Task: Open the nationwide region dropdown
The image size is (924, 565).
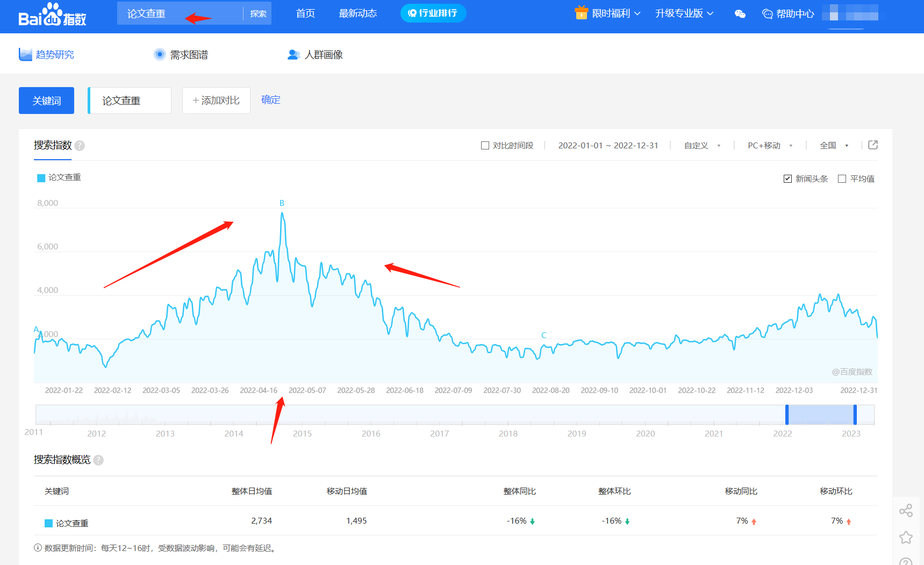Action: tap(834, 146)
